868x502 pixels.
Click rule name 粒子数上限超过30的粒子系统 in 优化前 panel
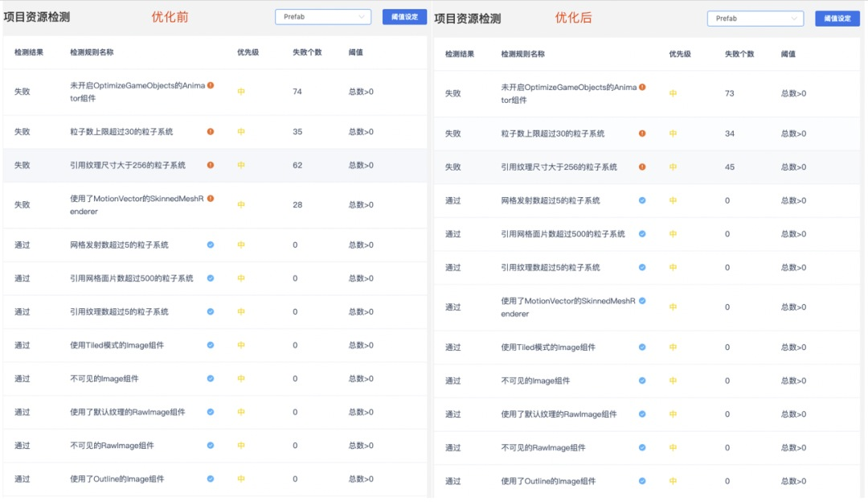pos(121,131)
